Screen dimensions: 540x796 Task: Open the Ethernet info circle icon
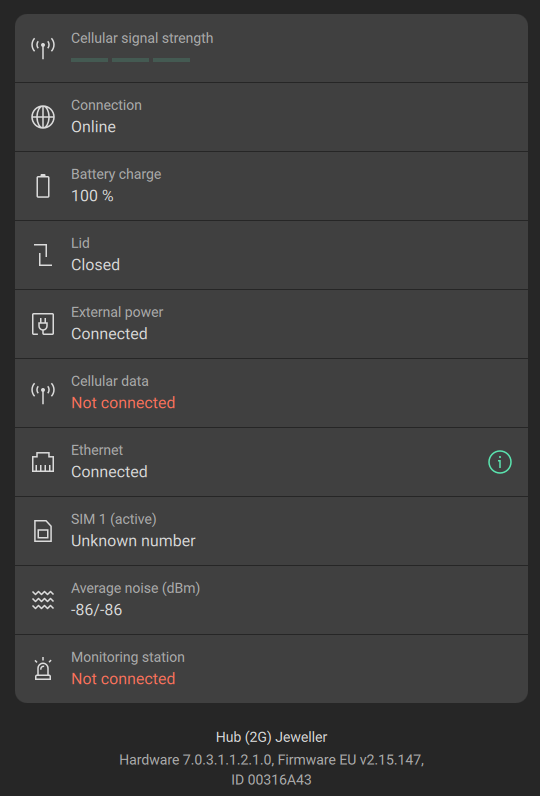click(x=500, y=462)
